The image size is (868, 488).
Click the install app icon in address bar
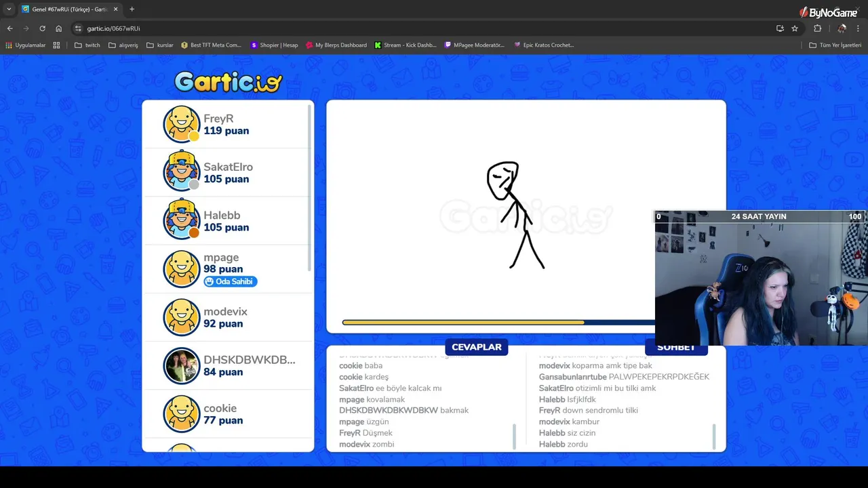[x=780, y=28]
